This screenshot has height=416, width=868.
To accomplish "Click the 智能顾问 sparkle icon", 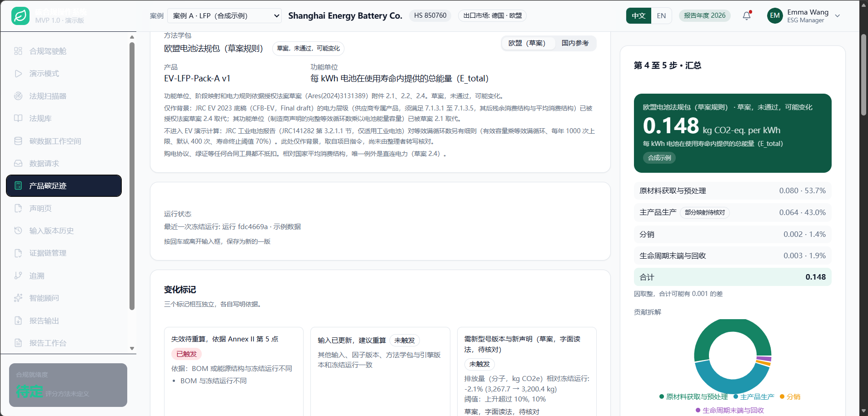I will 18,298.
